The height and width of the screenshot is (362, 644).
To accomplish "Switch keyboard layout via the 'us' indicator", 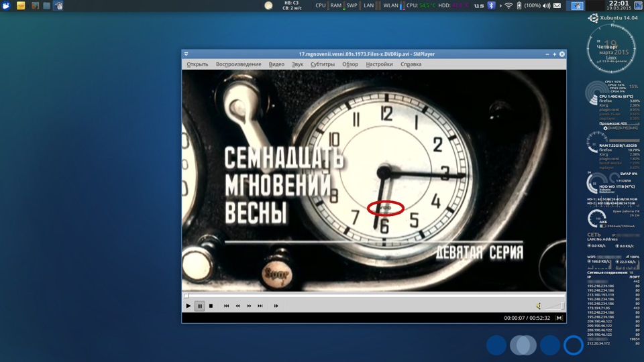I will point(479,5).
